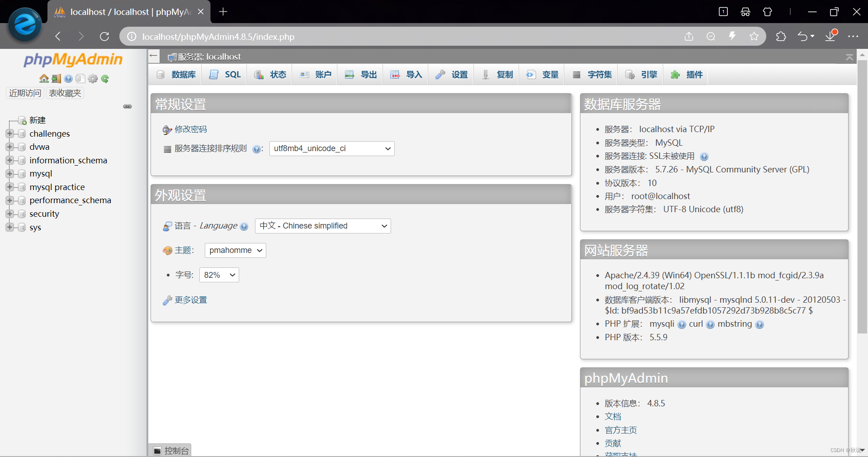Open the 引擎 tab
The image size is (868, 457).
(x=641, y=75)
